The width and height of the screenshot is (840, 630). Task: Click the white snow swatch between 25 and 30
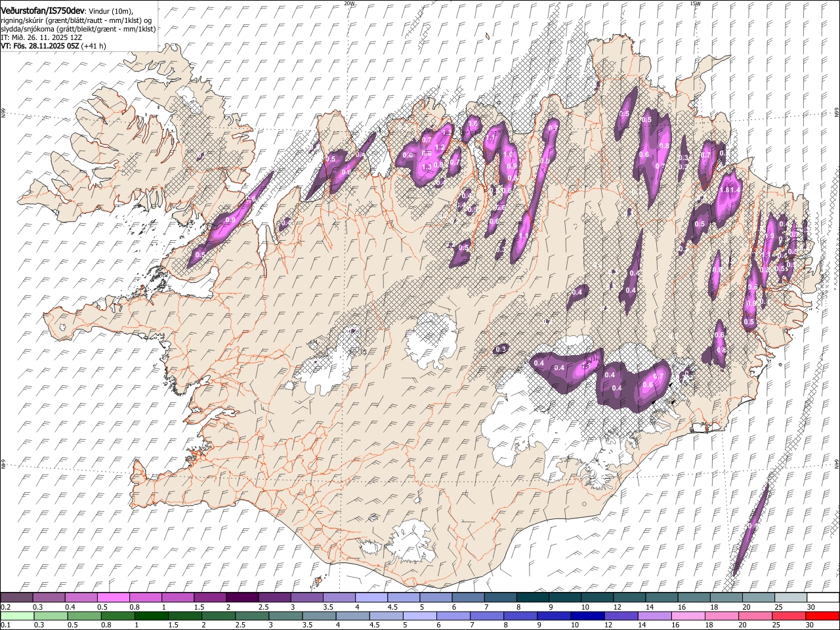791,597
